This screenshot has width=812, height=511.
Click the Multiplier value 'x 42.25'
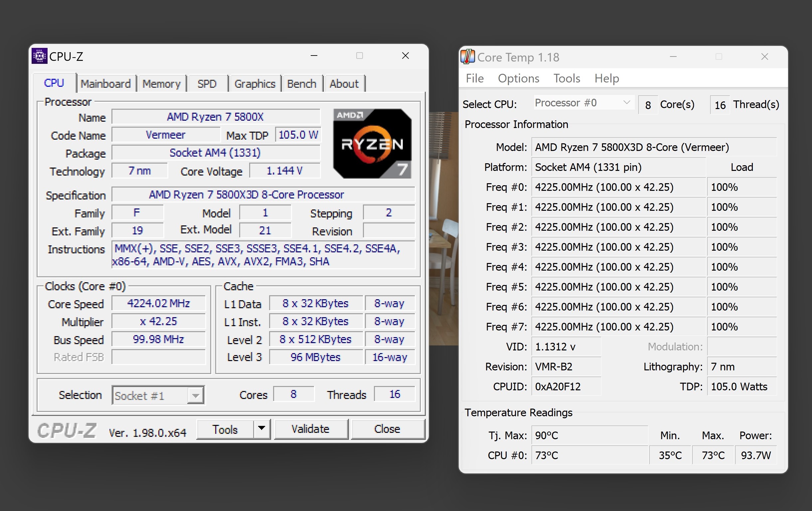pos(158,321)
